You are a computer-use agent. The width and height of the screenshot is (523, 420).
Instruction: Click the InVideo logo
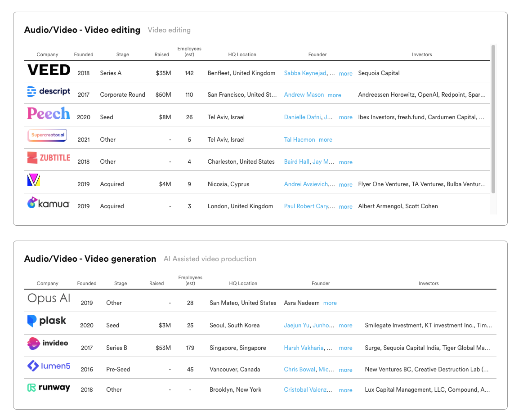coord(48,344)
